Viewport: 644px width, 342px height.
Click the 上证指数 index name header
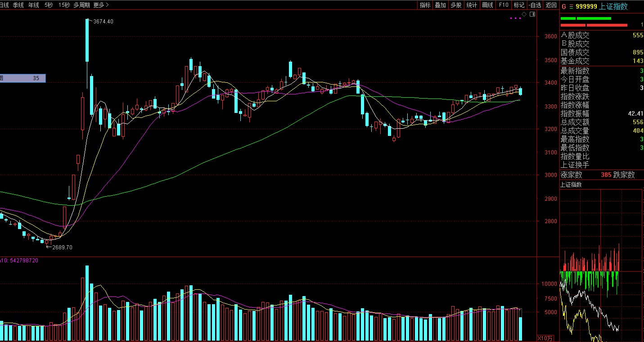pyautogui.click(x=613, y=6)
